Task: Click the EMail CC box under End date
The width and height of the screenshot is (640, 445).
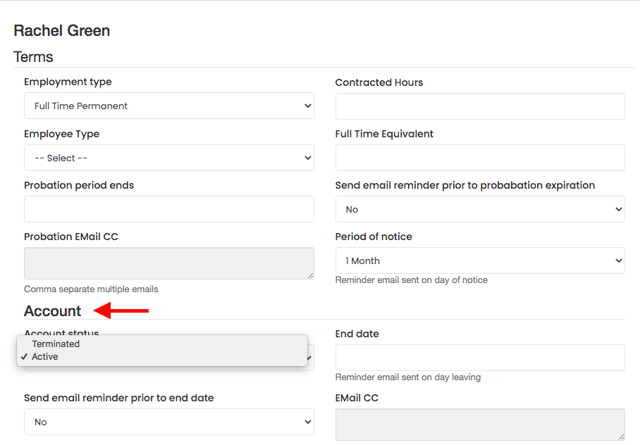Action: (479, 424)
